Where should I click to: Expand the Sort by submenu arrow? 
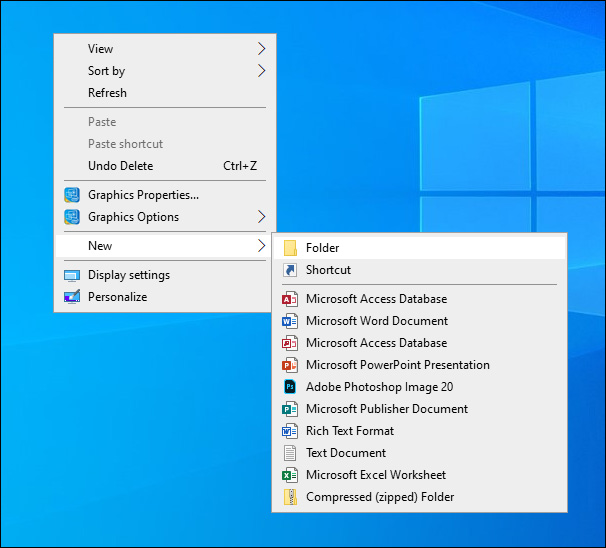point(262,71)
